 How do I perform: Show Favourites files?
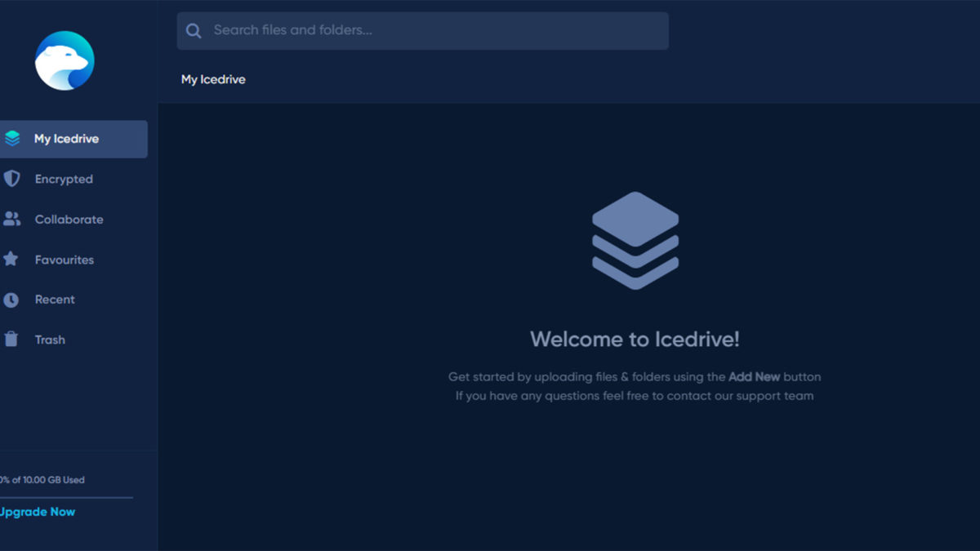coord(64,260)
